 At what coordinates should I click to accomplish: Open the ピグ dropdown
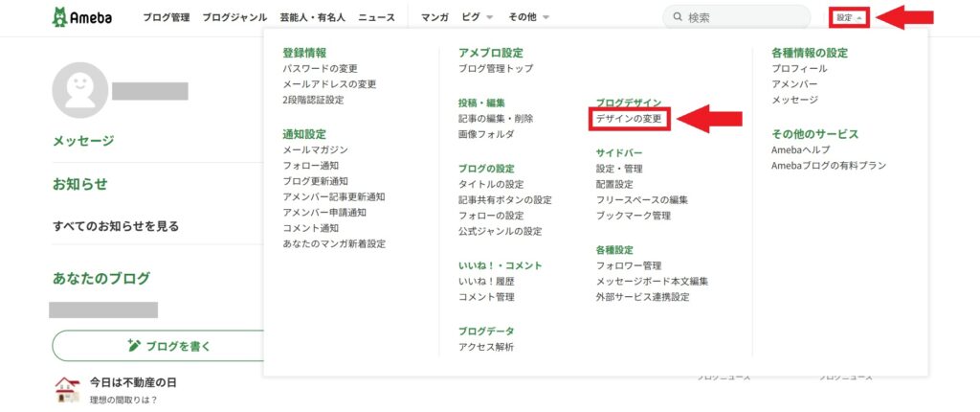coord(478,17)
